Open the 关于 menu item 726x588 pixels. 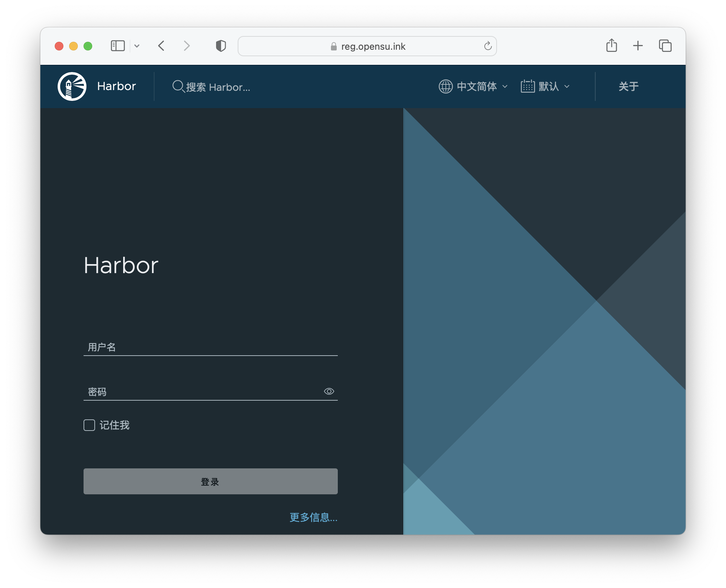pyautogui.click(x=628, y=86)
